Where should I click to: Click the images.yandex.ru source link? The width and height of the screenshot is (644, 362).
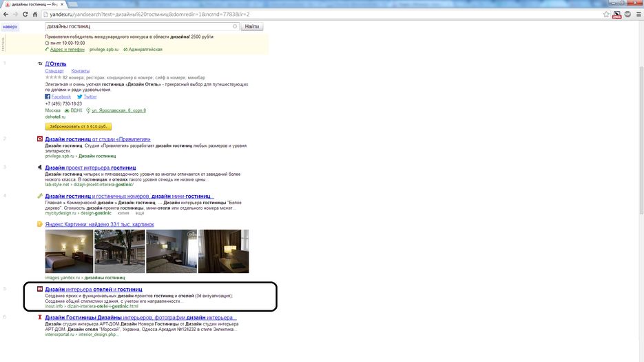pyautogui.click(x=85, y=278)
